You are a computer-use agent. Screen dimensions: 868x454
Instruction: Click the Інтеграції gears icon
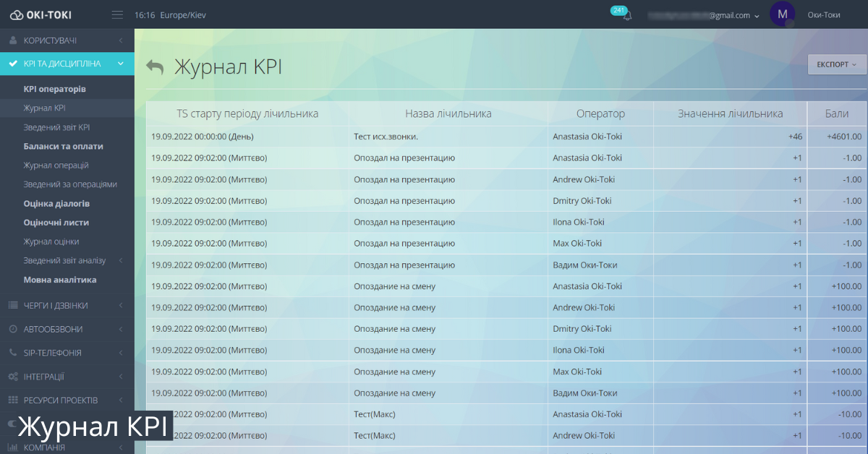pyautogui.click(x=12, y=377)
